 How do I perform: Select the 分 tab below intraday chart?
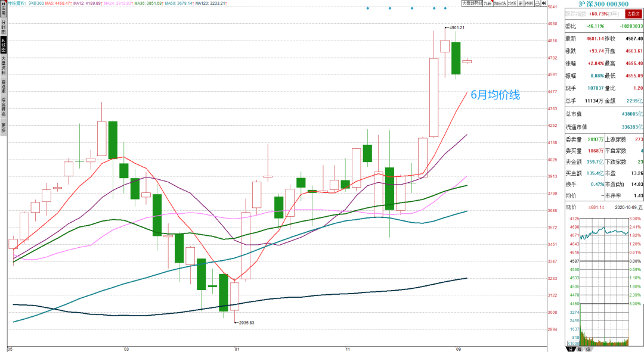tap(571, 349)
